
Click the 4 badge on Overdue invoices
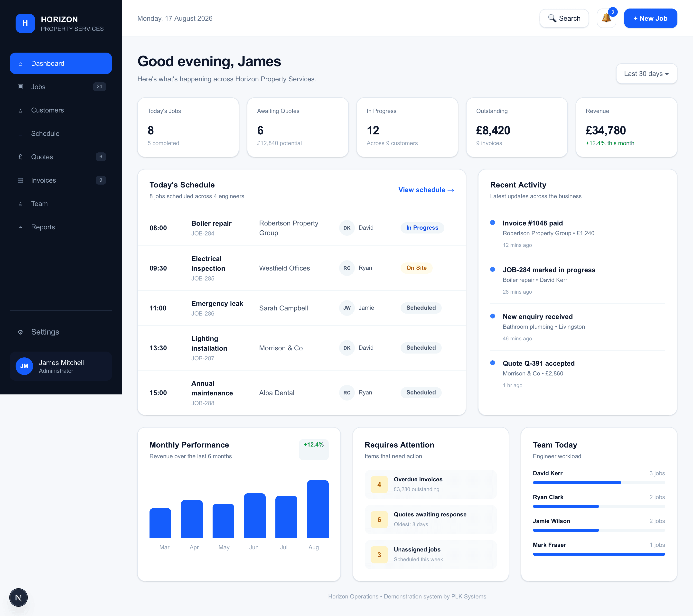379,485
